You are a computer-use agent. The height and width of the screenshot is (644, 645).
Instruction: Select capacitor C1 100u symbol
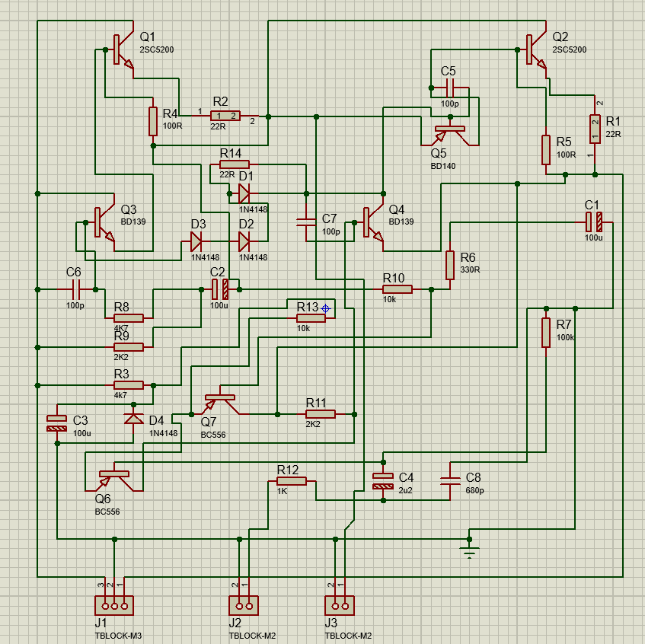click(x=593, y=222)
